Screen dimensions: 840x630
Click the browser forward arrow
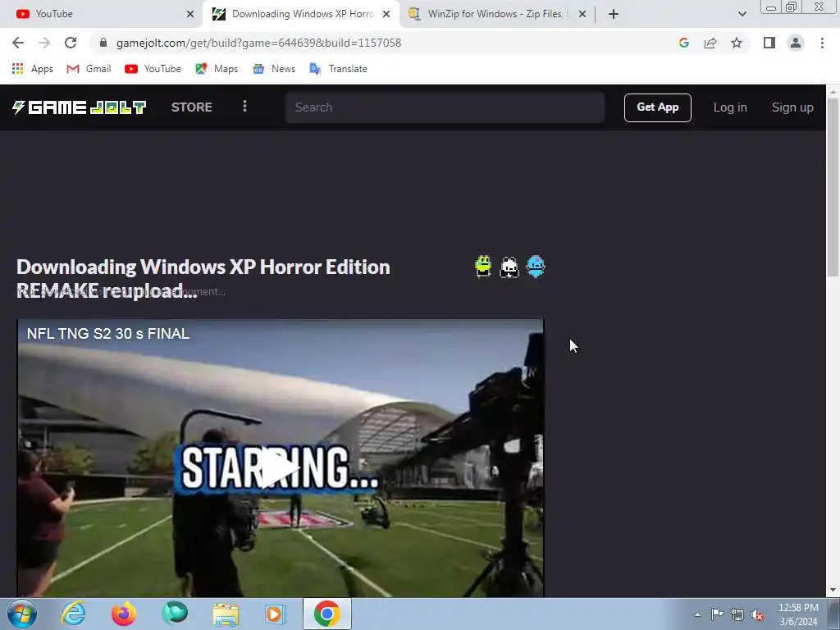tap(44, 43)
